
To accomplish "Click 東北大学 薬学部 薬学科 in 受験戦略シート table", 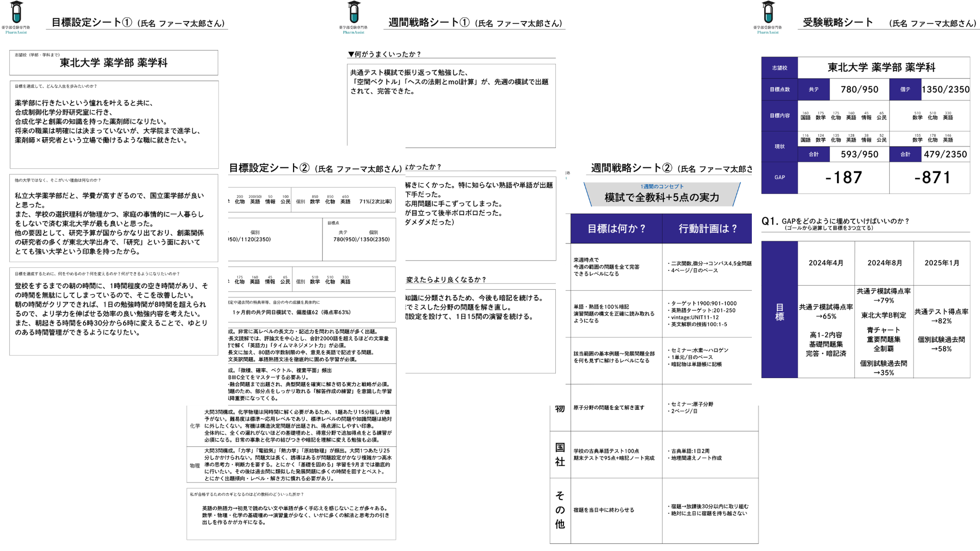I will (881, 67).
